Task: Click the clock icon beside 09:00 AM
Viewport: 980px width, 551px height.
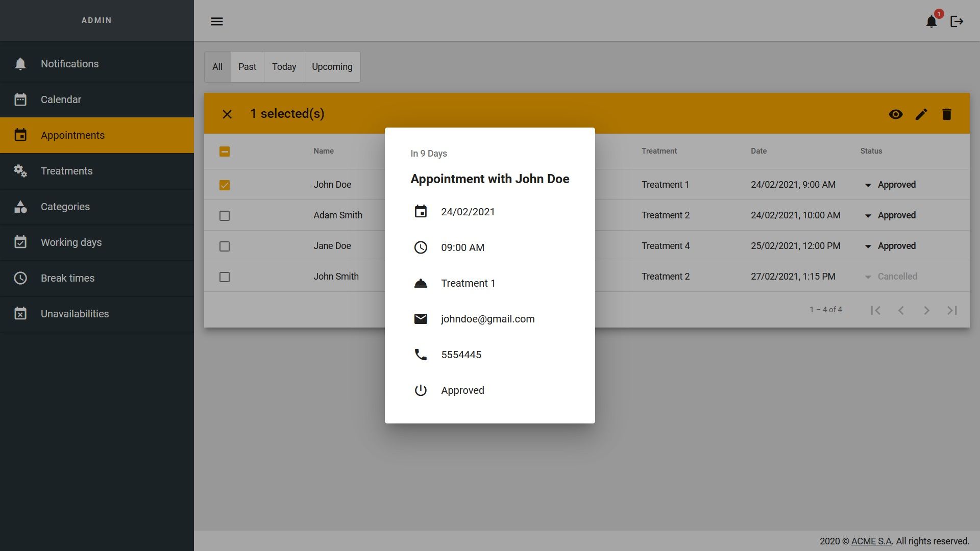Action: click(x=421, y=247)
